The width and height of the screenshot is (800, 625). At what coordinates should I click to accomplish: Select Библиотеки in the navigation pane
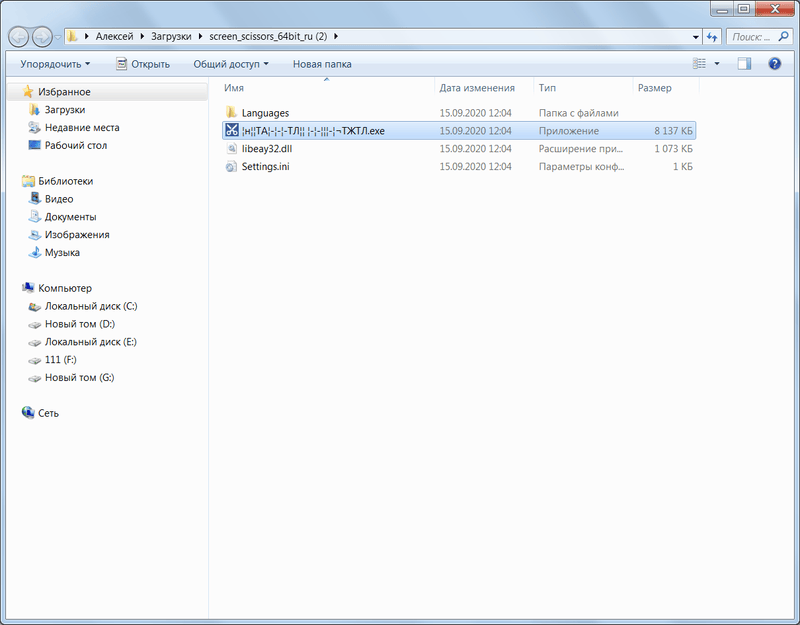point(65,181)
